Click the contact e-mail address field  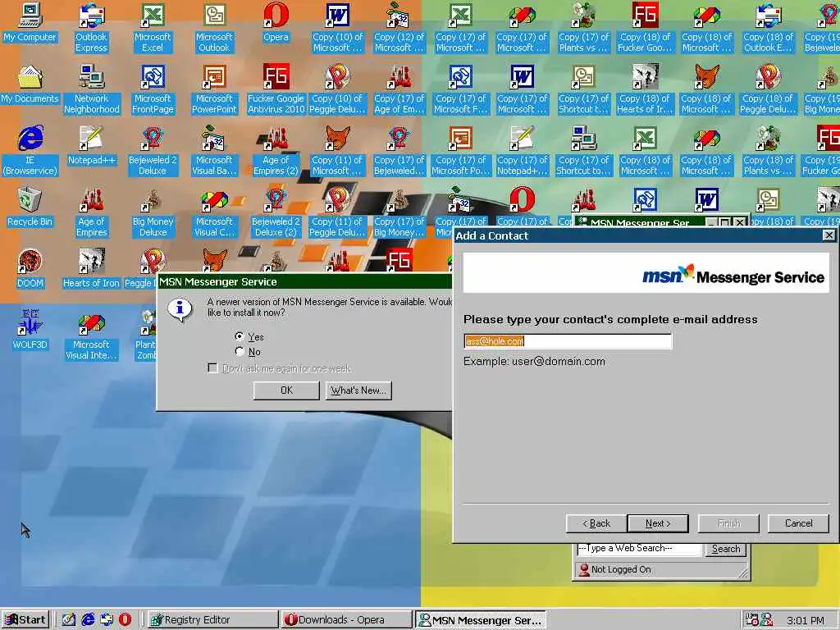[x=568, y=341]
